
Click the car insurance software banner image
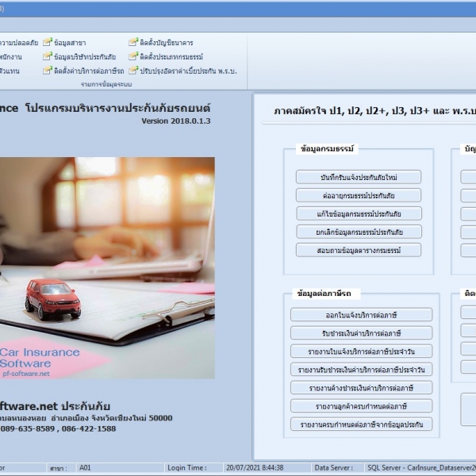tap(107, 267)
